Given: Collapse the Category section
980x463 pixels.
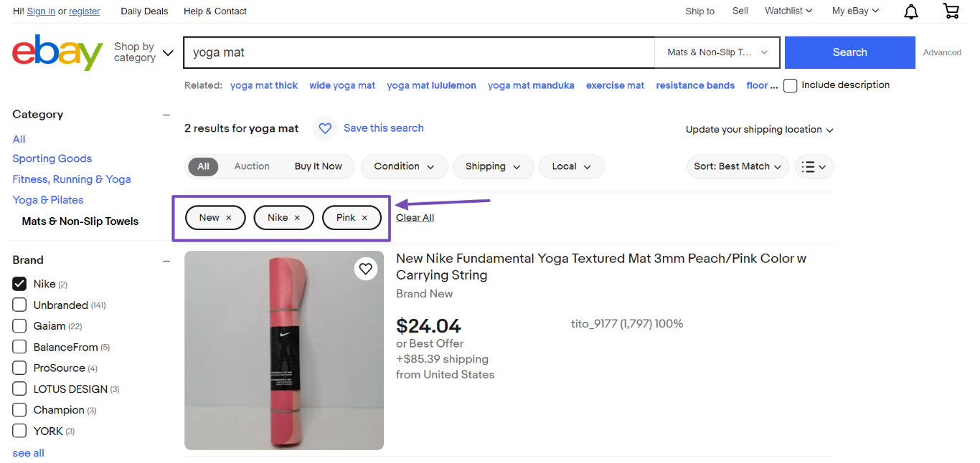Looking at the screenshot, I should coord(166,115).
